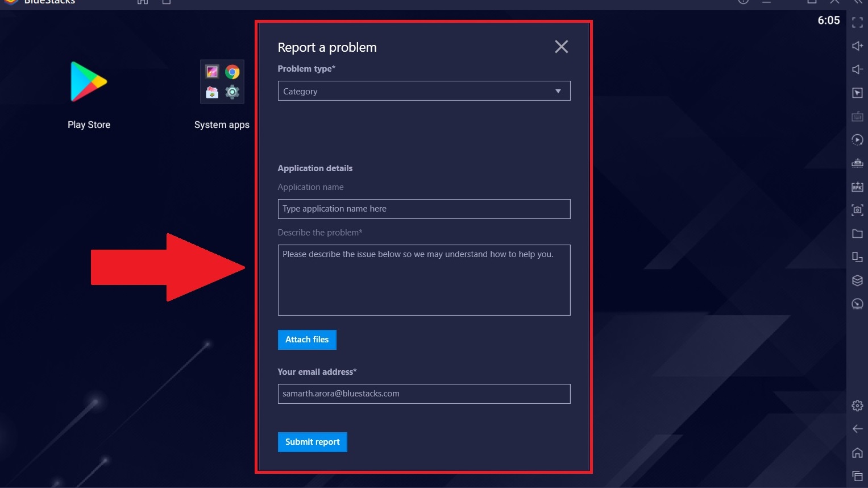Click the Android home sidebar icon
This screenshot has height=488, width=868.
pos(857,453)
